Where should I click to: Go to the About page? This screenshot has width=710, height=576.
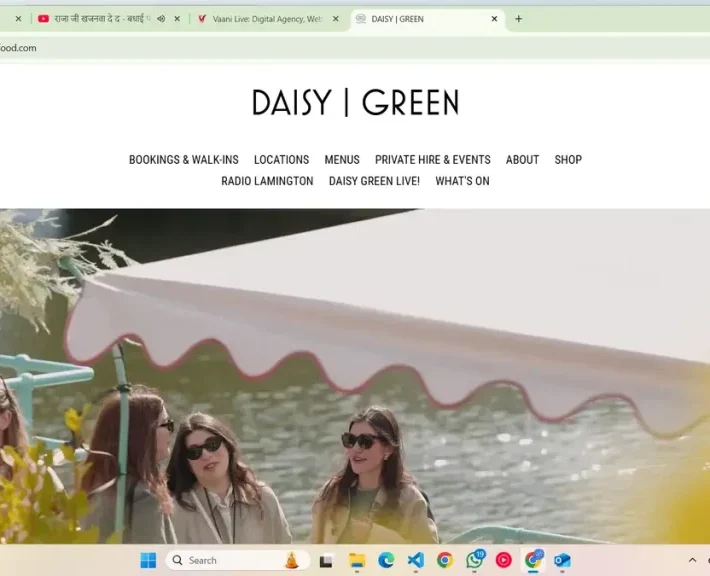coord(522,160)
